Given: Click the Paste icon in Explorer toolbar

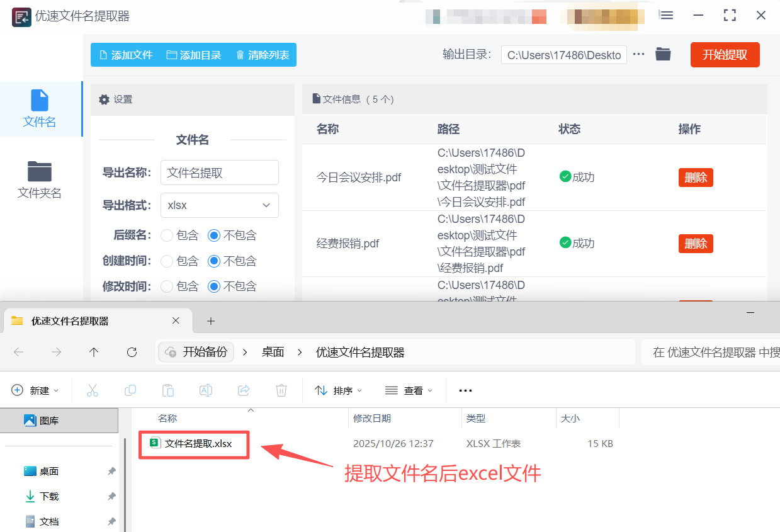Looking at the screenshot, I should [x=168, y=390].
